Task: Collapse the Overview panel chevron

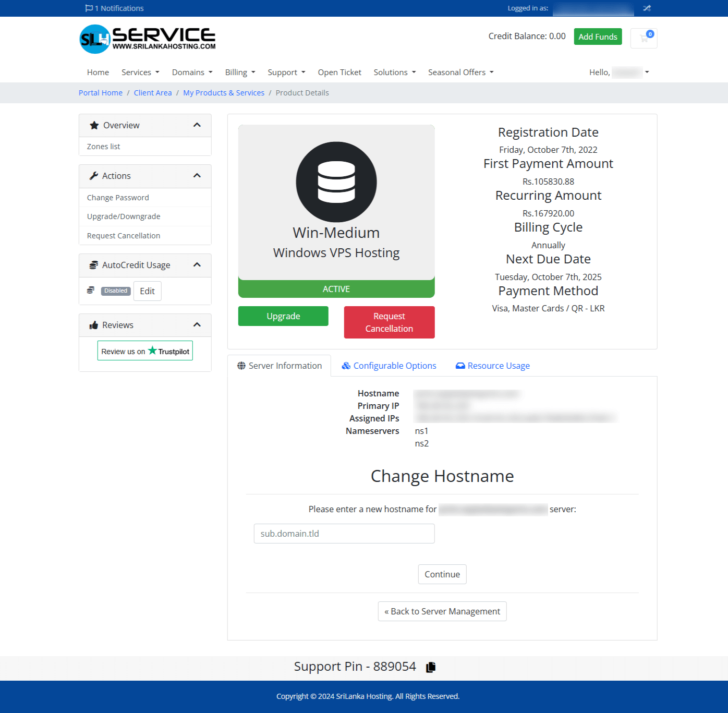Action: 197,125
